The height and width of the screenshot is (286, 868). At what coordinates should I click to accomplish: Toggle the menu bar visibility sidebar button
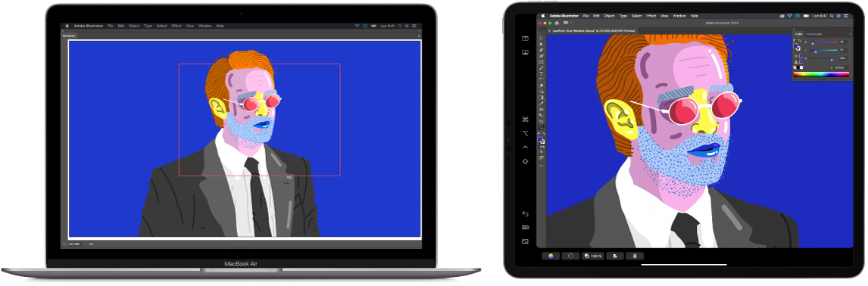pyautogui.click(x=526, y=39)
